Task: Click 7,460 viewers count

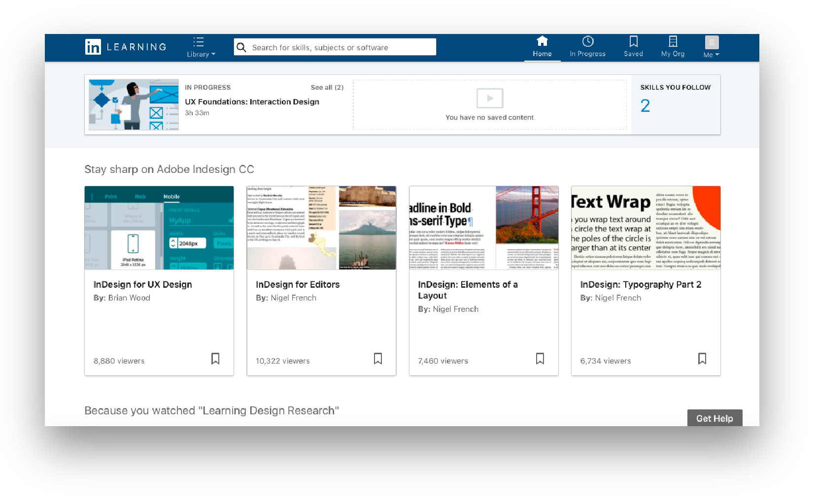Action: 443,361
